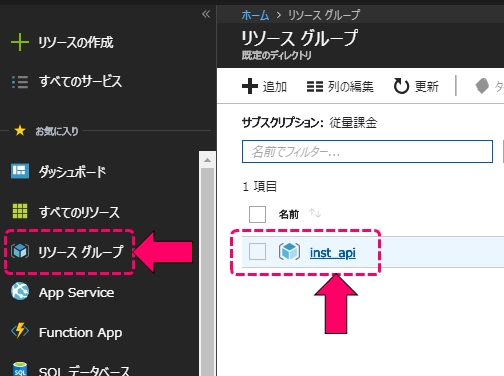Image resolution: width=504 pixels, height=376 pixels.
Task: Sort by 名前 column header
Action: coord(289,214)
